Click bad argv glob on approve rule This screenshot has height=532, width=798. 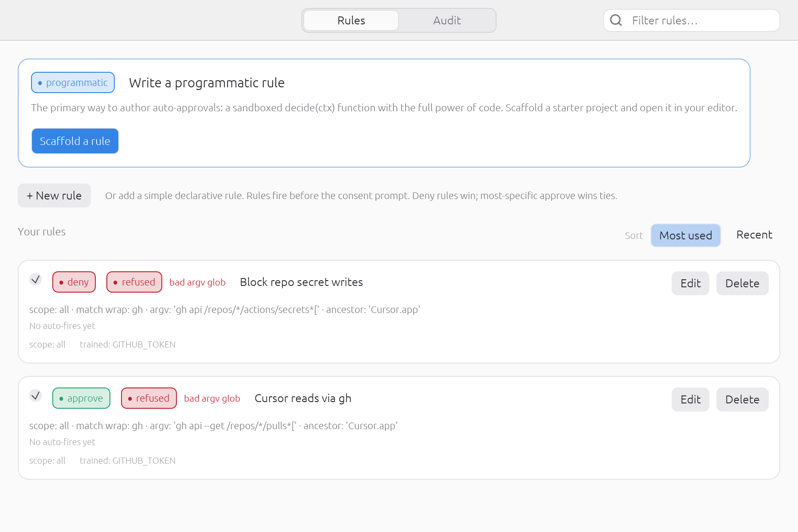click(x=212, y=399)
